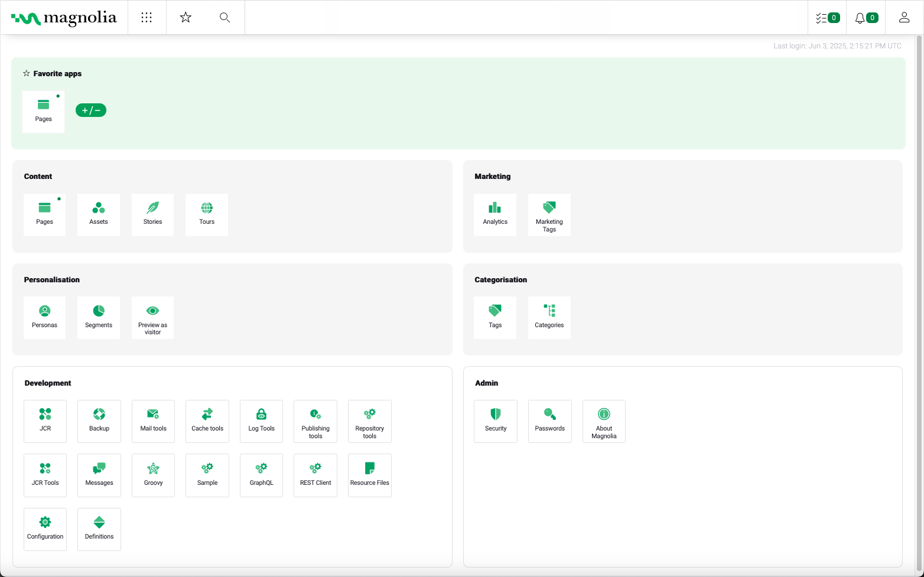The width and height of the screenshot is (924, 577).
Task: Open the Stories app
Action: coord(152,214)
